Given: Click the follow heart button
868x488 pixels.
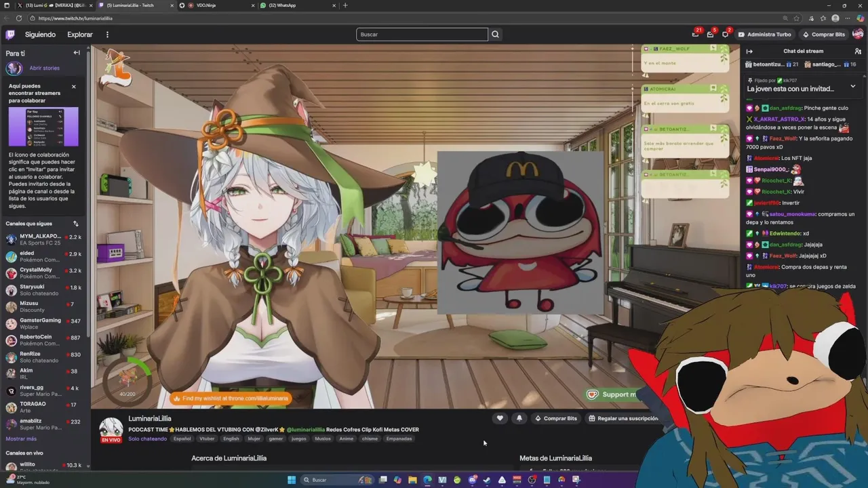Looking at the screenshot, I should (x=500, y=418).
